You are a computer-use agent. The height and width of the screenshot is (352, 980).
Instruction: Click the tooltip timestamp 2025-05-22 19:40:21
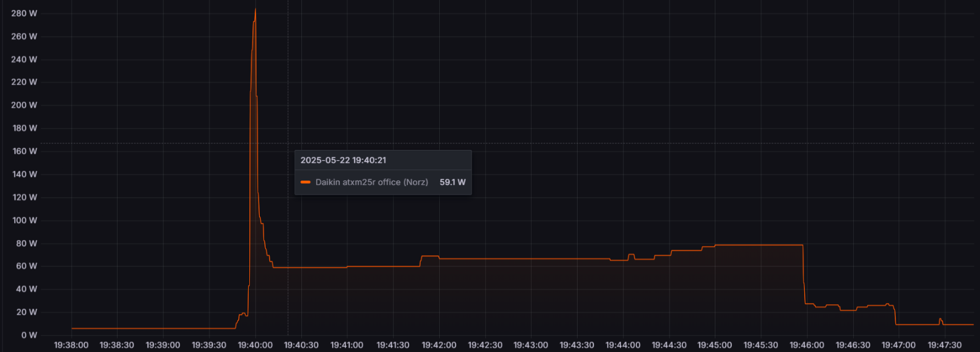point(343,160)
